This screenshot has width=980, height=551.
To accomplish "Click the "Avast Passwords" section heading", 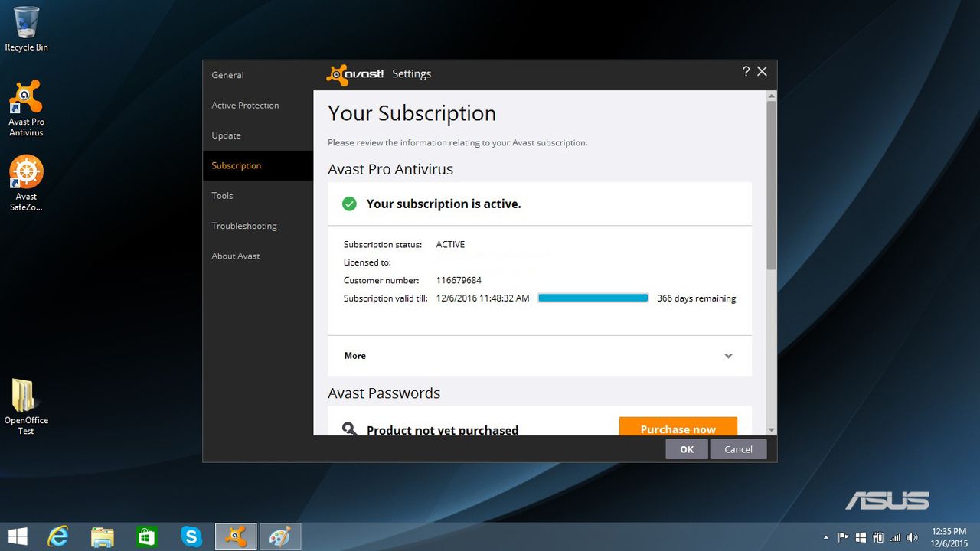I will [x=384, y=393].
